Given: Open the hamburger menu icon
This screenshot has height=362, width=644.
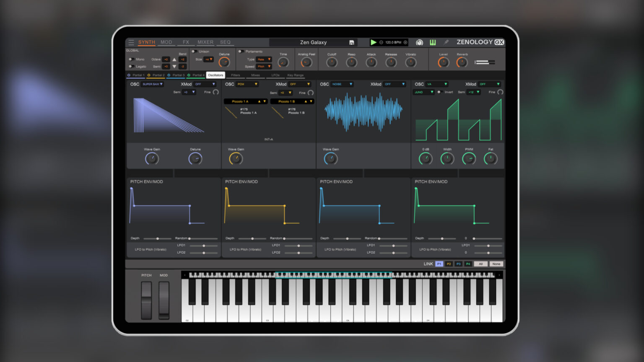Looking at the screenshot, I should (131, 42).
